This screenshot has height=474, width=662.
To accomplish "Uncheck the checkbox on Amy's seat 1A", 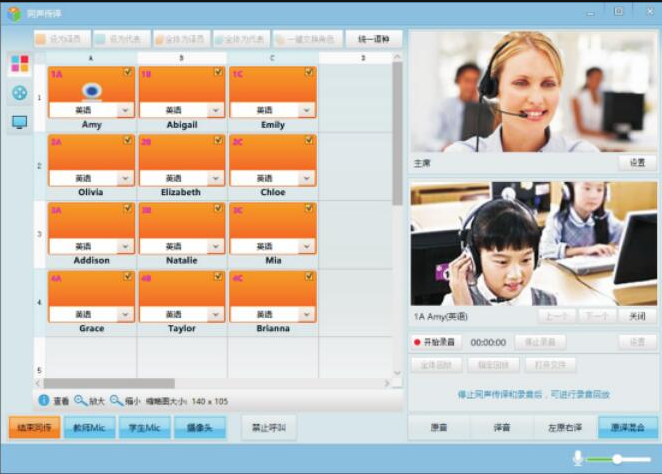I will coord(128,72).
